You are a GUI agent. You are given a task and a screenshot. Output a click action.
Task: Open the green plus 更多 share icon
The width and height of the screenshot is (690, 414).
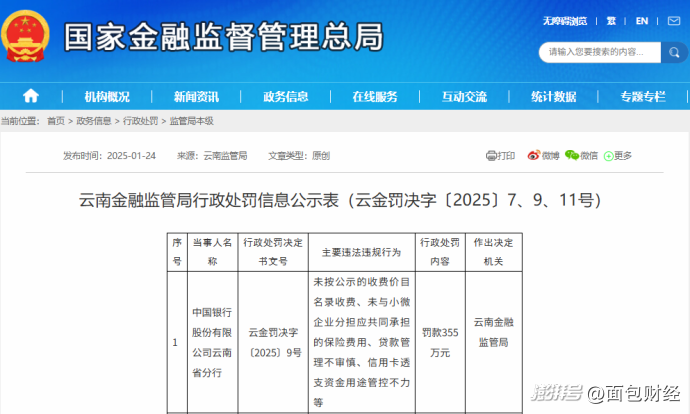click(609, 156)
